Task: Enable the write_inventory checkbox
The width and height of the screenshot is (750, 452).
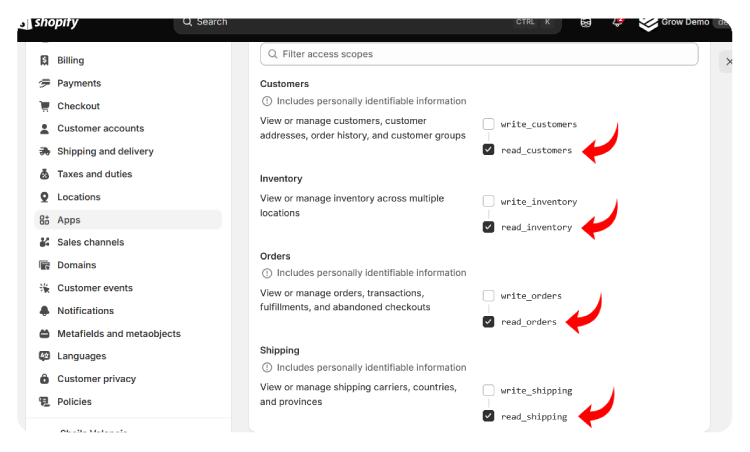Action: (x=488, y=201)
